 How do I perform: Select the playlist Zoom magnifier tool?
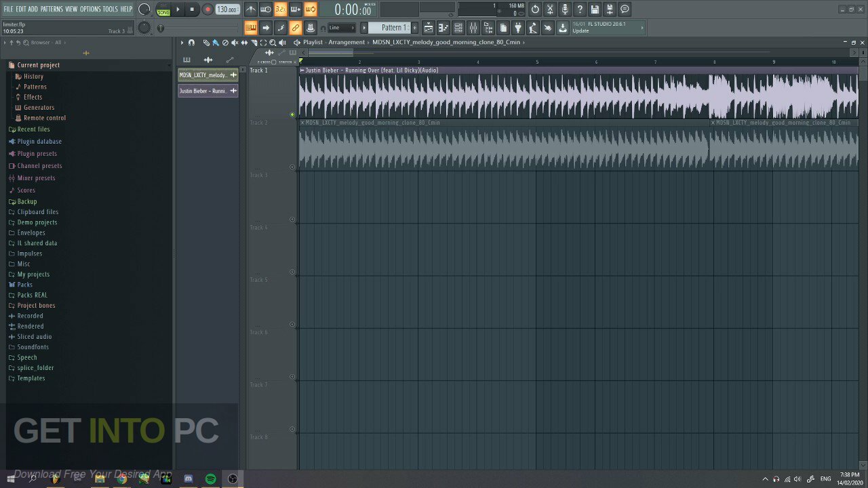(273, 43)
